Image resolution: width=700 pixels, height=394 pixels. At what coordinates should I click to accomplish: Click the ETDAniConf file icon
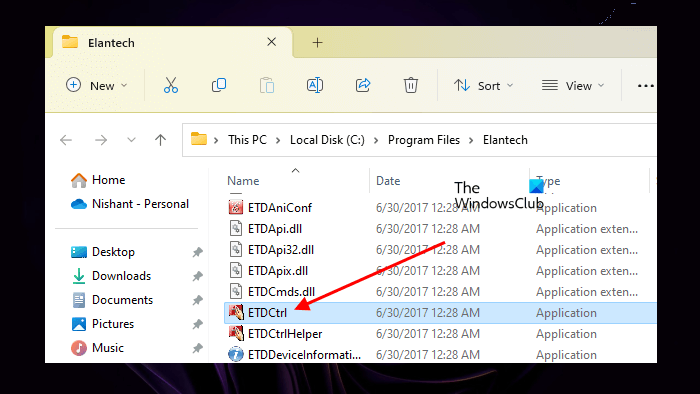click(236, 207)
